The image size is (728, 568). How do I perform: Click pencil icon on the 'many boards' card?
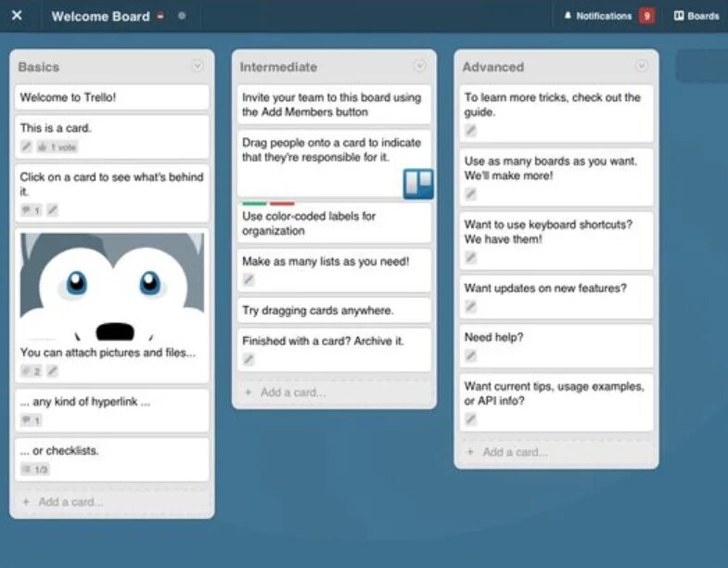[471, 194]
